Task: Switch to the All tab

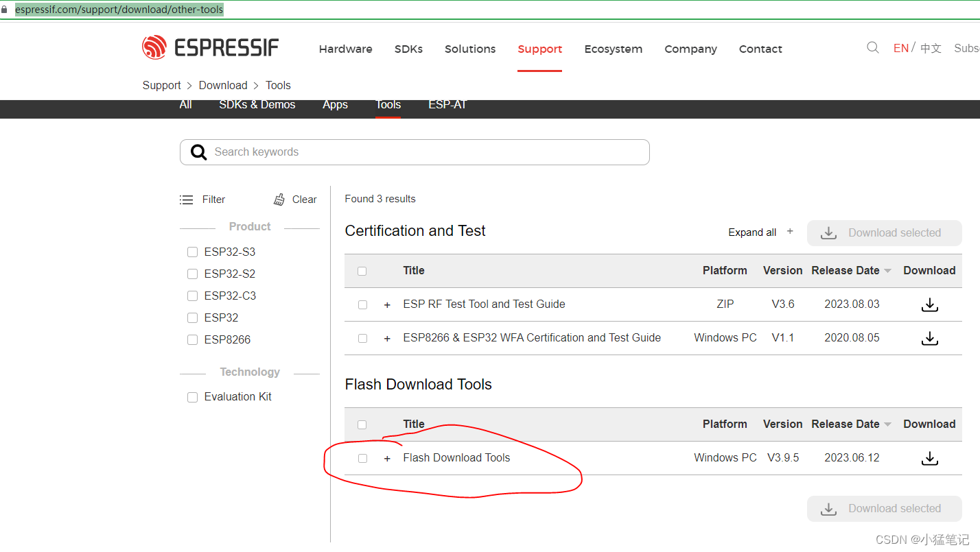Action: [x=185, y=105]
